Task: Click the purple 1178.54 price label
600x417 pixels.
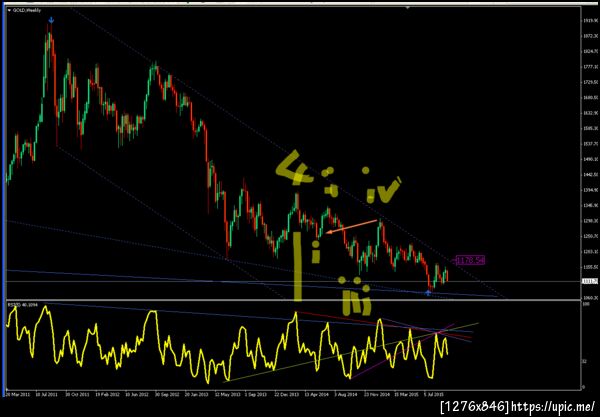Action: [470, 261]
